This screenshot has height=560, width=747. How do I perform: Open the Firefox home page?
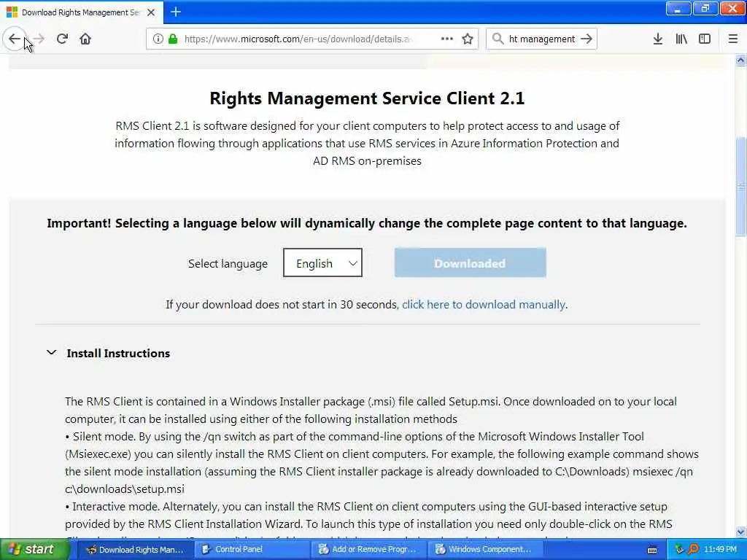pyautogui.click(x=85, y=39)
